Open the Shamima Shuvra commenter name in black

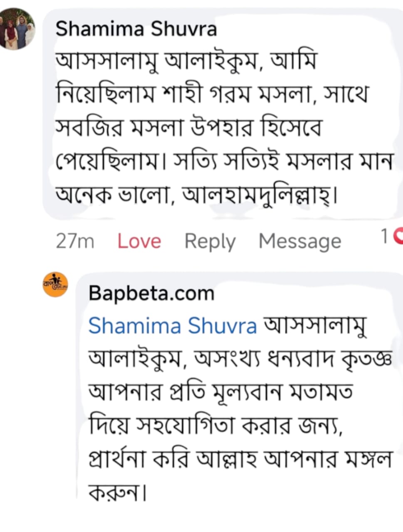[x=136, y=29]
